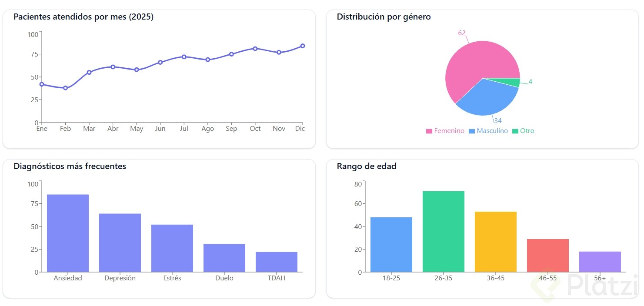Screen dimensions: 644x306
Task: Click the Otro legend green swatch
Action: coord(515,131)
